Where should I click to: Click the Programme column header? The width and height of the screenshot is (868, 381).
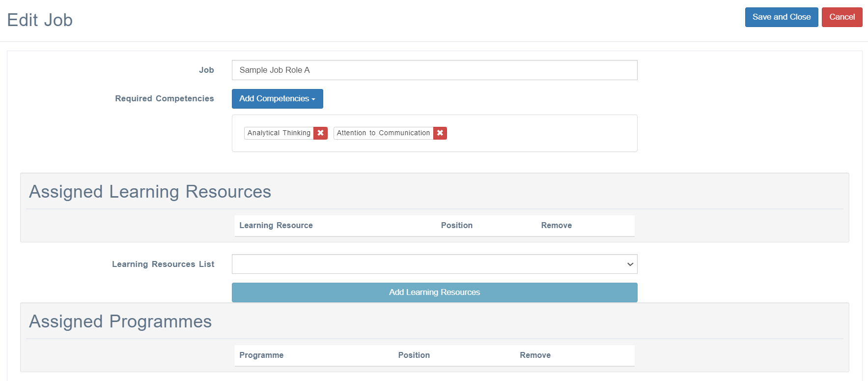[261, 355]
